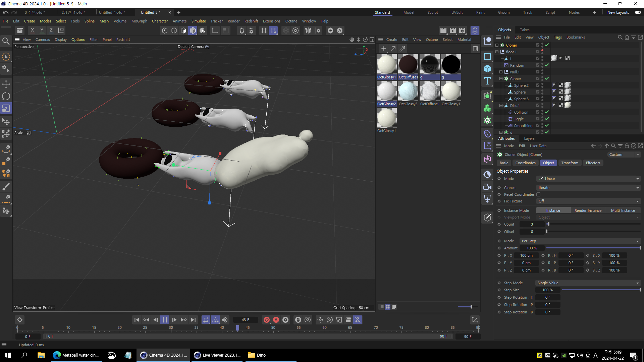Toggle visibility dots for floor.1 object
This screenshot has height=362, width=644.
[x=542, y=52]
